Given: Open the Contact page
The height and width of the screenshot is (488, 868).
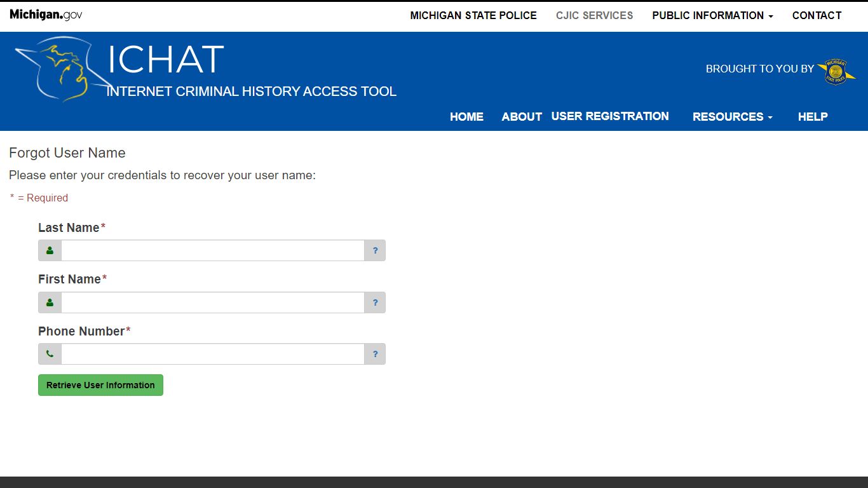Looking at the screenshot, I should click(817, 15).
